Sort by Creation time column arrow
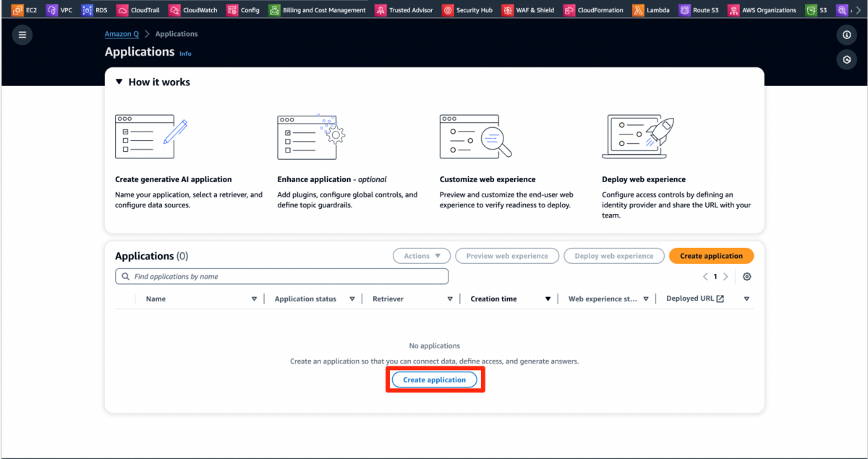The image size is (868, 459). click(x=548, y=299)
